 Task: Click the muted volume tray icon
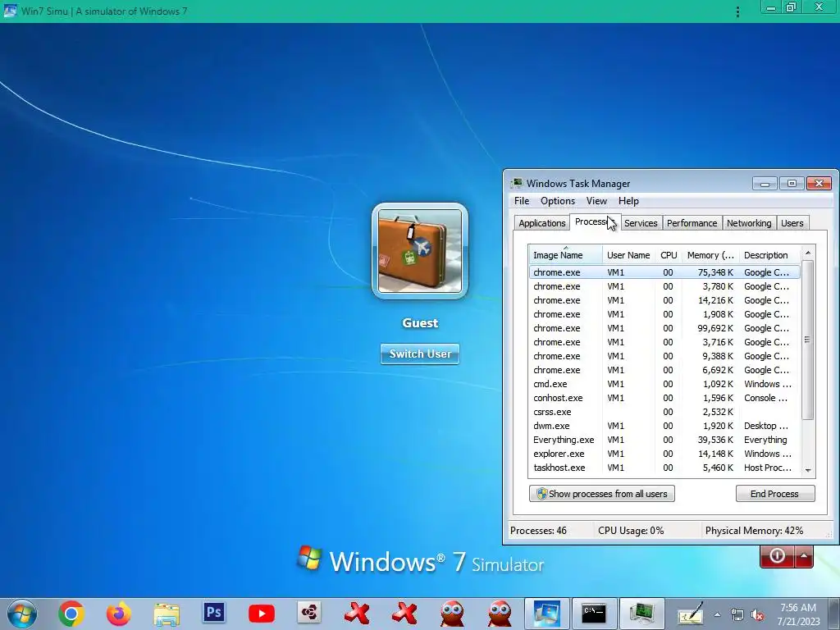click(x=757, y=615)
